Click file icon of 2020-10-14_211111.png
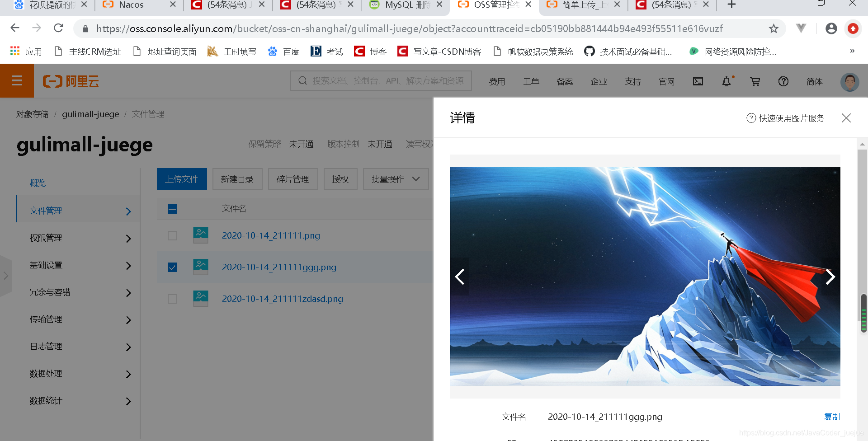This screenshot has height=441, width=868. 201,235
